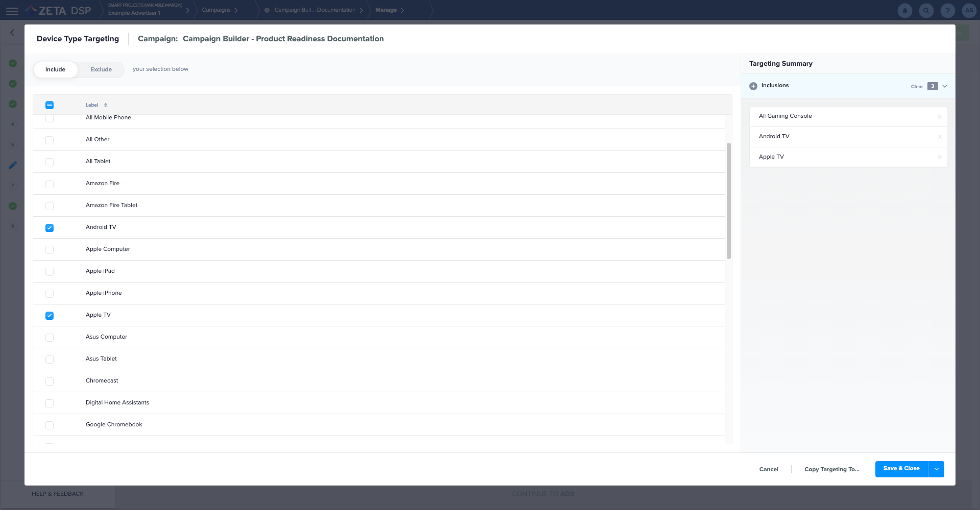Open Save & Close dropdown arrow
980x510 pixels.
(936, 469)
